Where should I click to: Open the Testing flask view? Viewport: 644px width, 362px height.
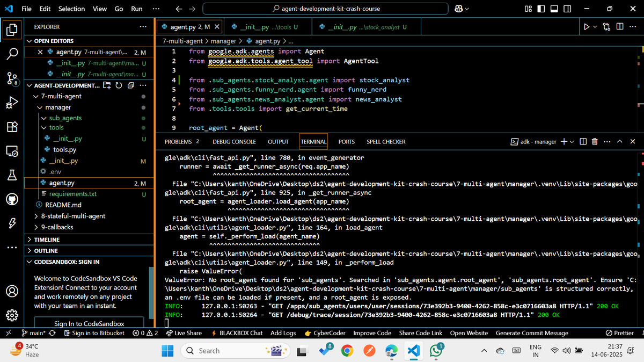pyautogui.click(x=12, y=175)
